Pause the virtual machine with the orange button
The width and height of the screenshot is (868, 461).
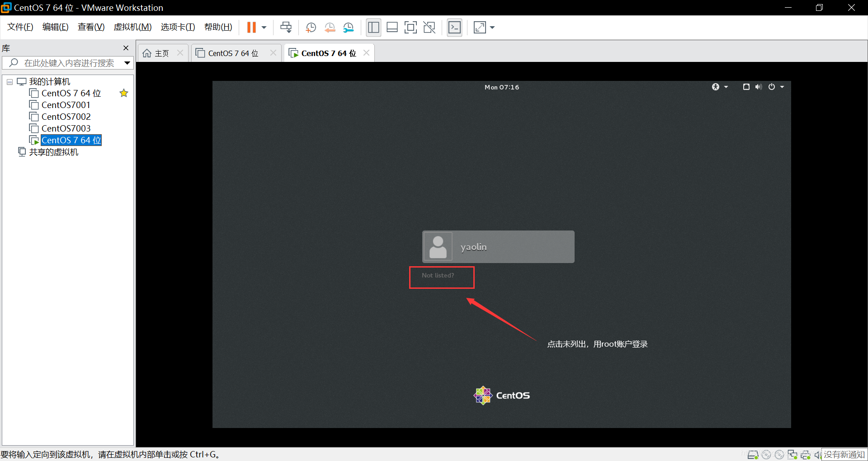point(251,28)
